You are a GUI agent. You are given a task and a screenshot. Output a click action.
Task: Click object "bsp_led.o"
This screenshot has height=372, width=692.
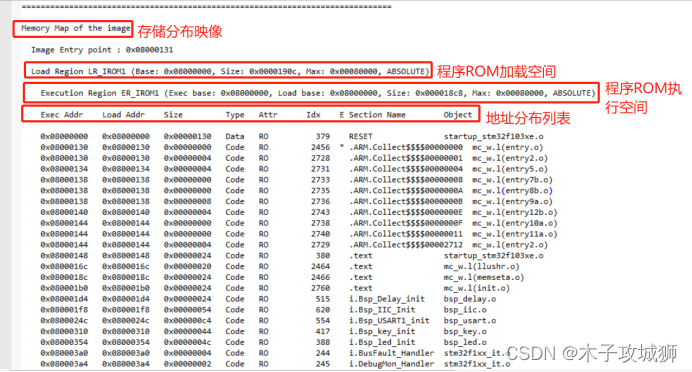[x=465, y=342]
